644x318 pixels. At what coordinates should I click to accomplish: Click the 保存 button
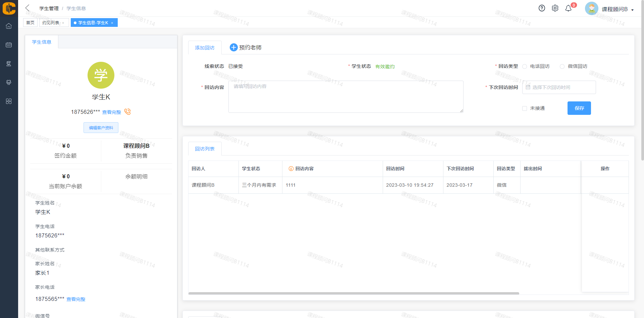click(x=579, y=108)
